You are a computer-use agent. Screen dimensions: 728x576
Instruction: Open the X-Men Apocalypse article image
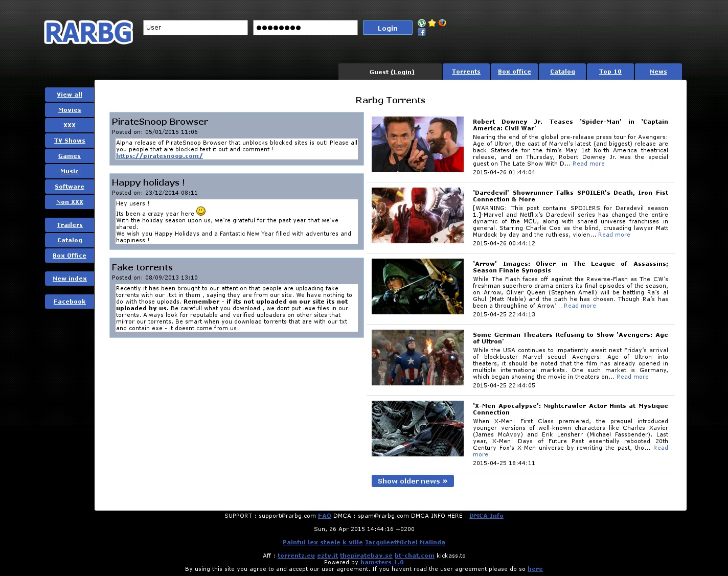pos(417,428)
